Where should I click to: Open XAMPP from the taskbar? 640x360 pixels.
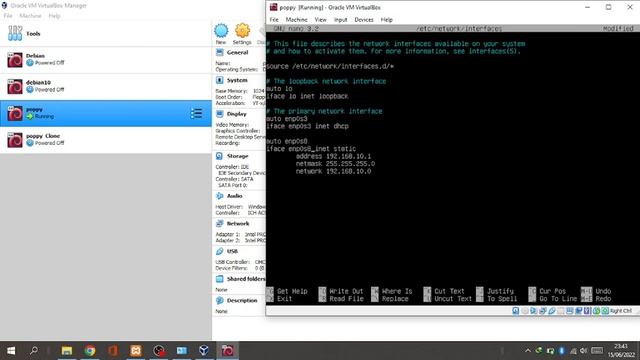[136, 351]
